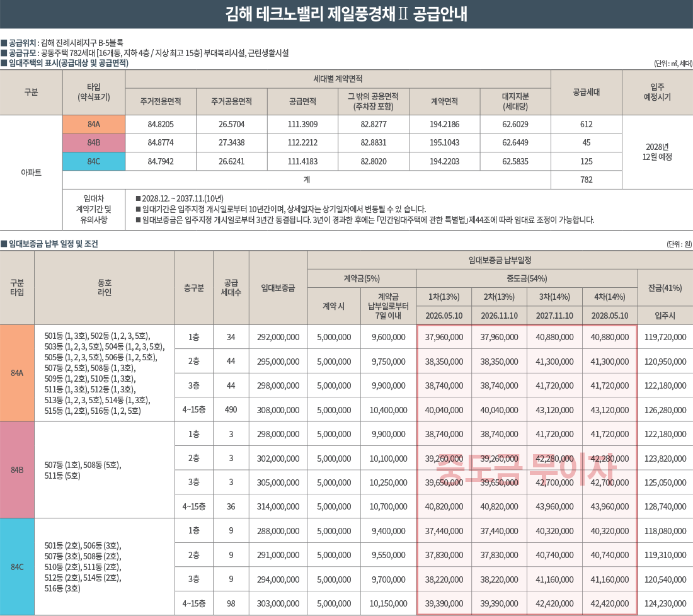
Task: Select the 계약금(5%) header cell
Action: pos(362,278)
